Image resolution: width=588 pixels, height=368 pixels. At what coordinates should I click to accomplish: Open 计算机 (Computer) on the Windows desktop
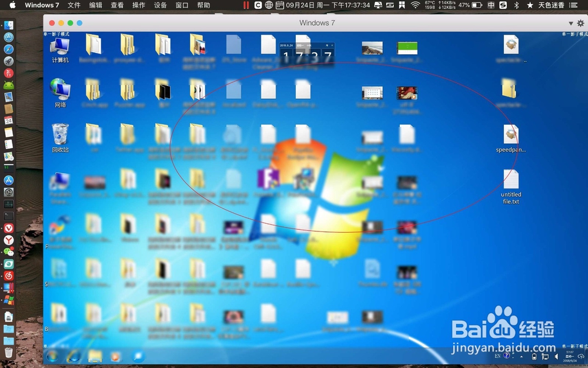[59, 47]
